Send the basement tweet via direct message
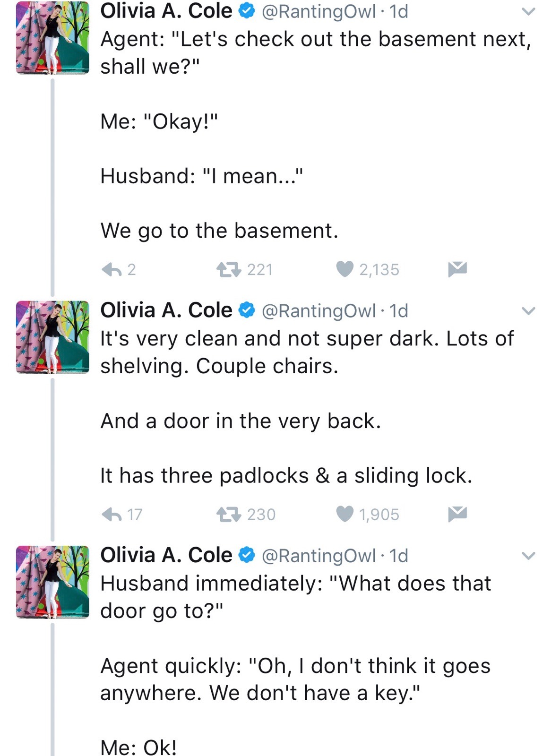Viewport: 551px width, 756px height. click(457, 269)
